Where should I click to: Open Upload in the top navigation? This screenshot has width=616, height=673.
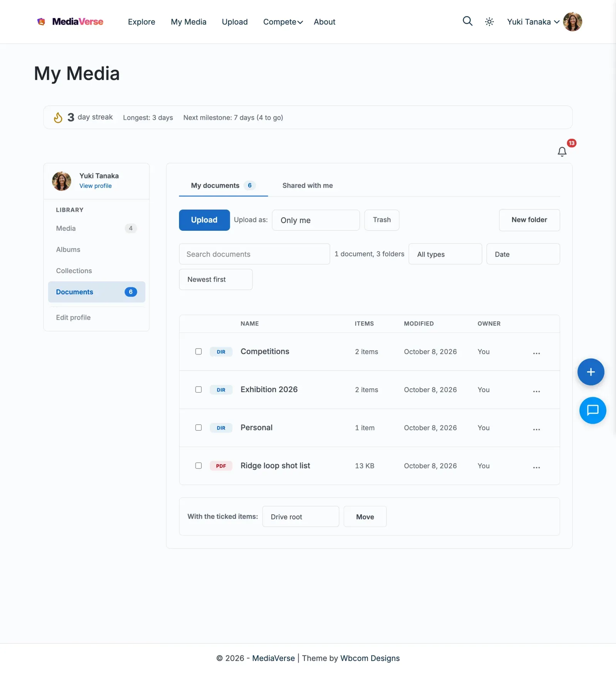point(235,22)
